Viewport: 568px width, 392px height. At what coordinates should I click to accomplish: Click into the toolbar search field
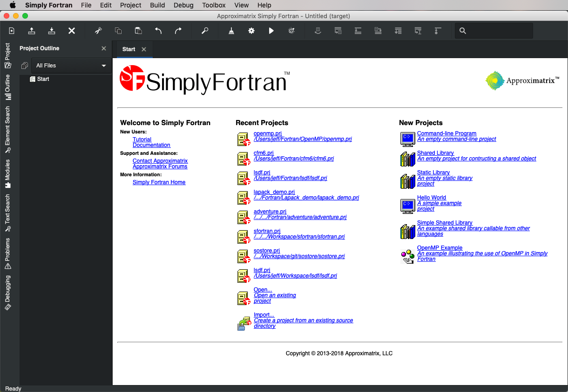tap(494, 31)
